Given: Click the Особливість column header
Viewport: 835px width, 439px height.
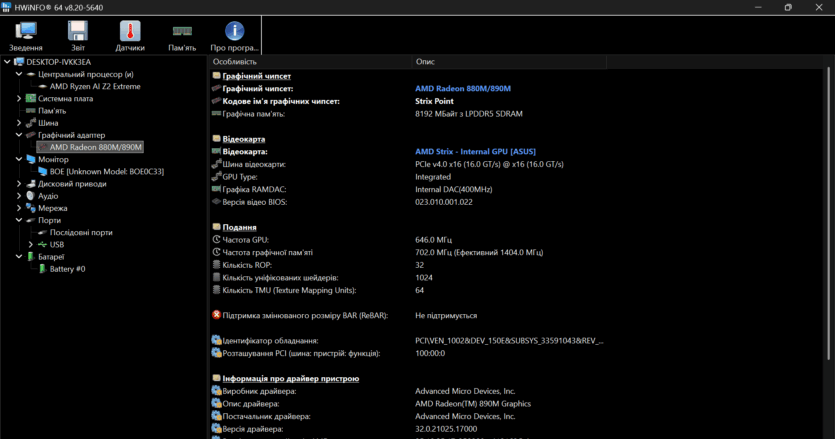Looking at the screenshot, I should (x=234, y=62).
